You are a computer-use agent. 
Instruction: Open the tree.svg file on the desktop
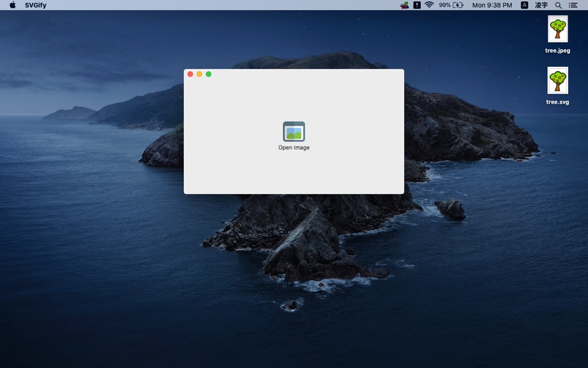[558, 79]
